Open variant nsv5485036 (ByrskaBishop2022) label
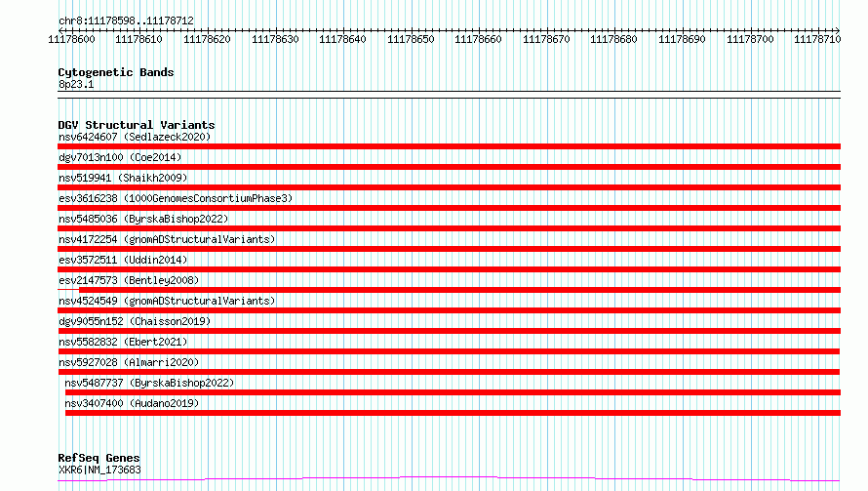Viewport: 868px width, 491px height. (143, 219)
